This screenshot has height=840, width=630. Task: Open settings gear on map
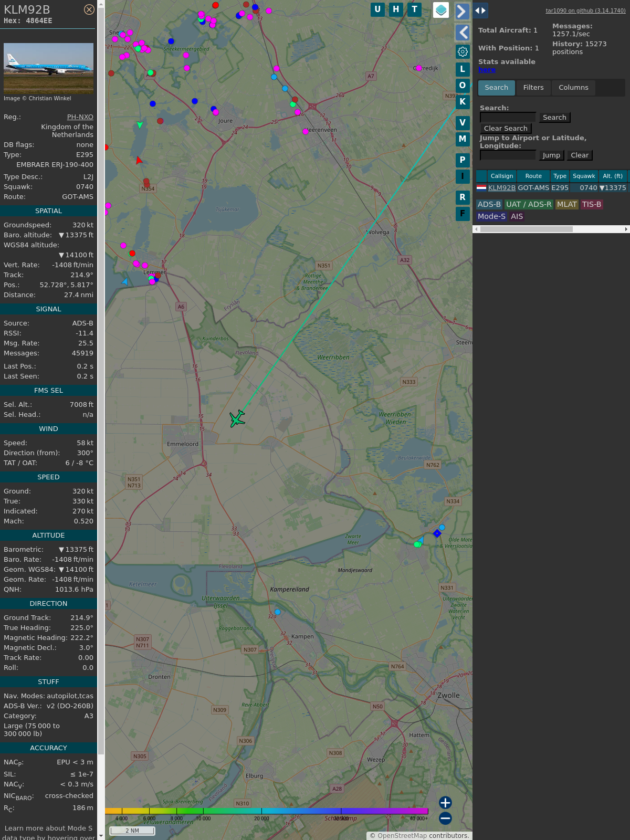tap(463, 51)
